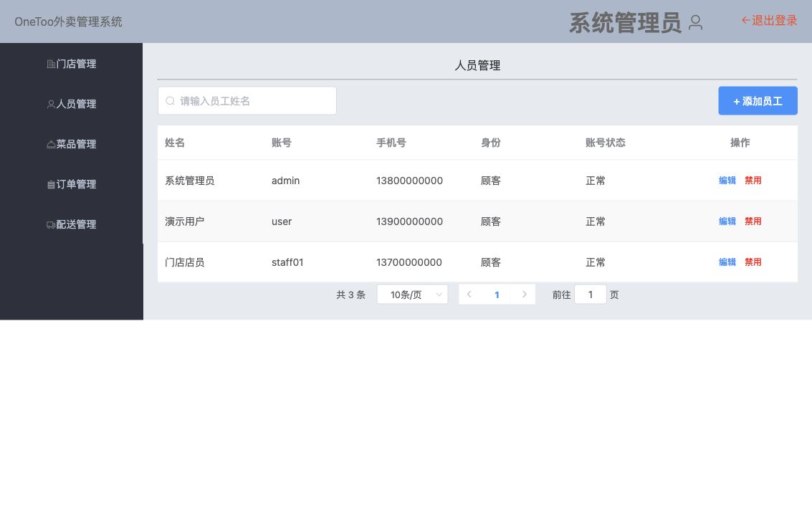The image size is (812, 531).
Task: Open the 10条/页 page size dropdown
Action: coord(412,295)
